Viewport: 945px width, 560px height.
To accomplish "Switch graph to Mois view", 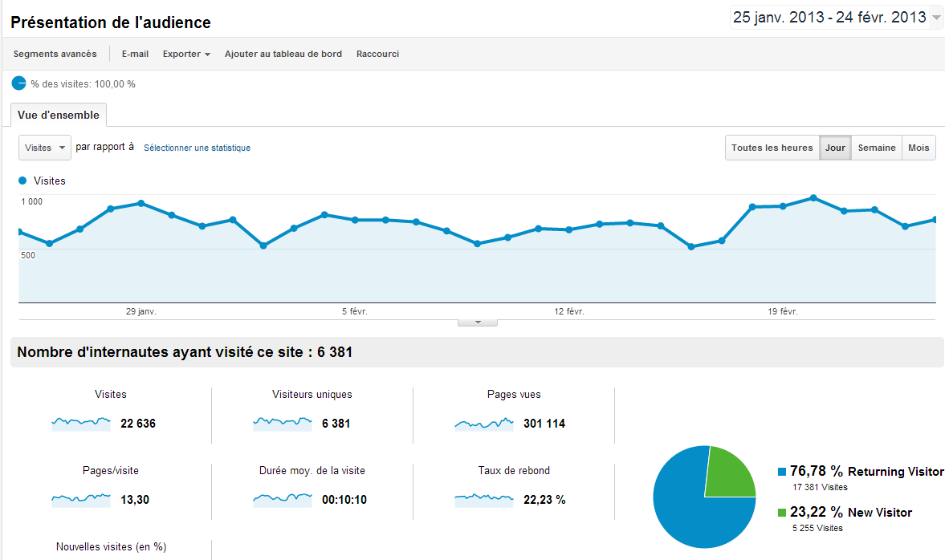I will click(x=919, y=148).
